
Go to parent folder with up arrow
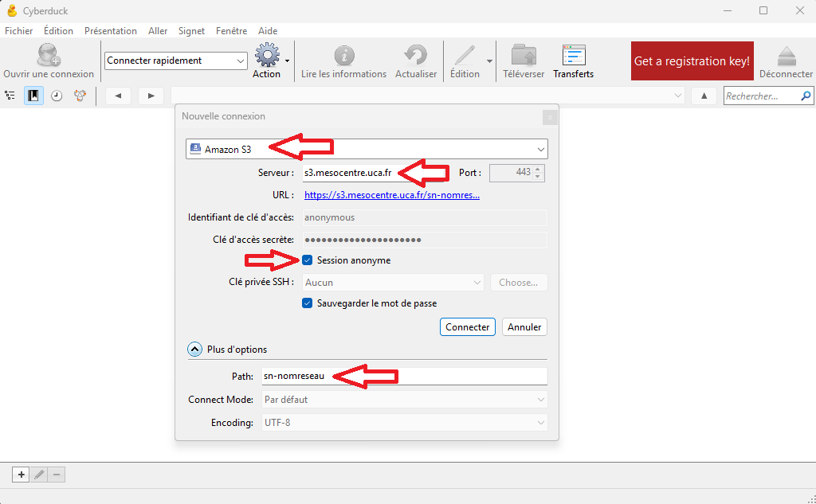[704, 96]
